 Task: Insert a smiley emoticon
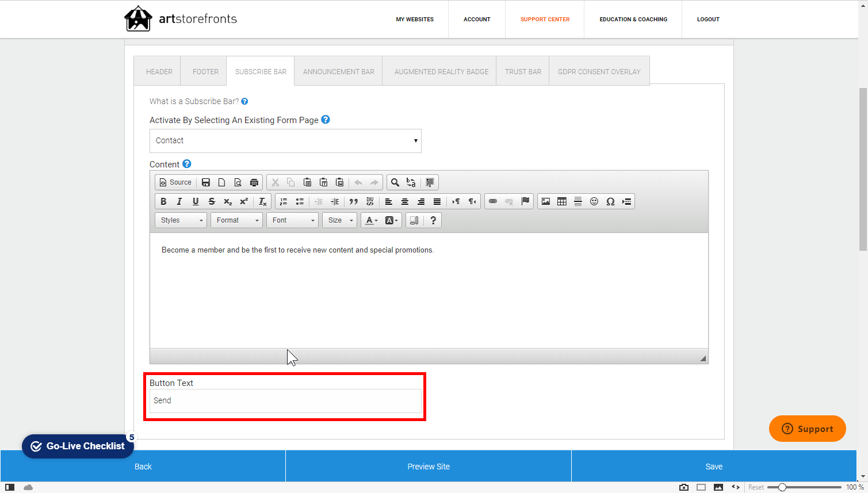pyautogui.click(x=594, y=201)
